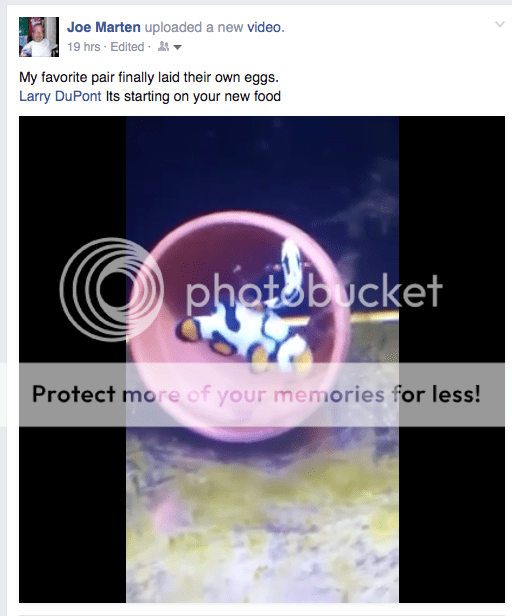The width and height of the screenshot is (512, 616).
Task: Click the photobucket concentric circles logo
Action: [111, 289]
